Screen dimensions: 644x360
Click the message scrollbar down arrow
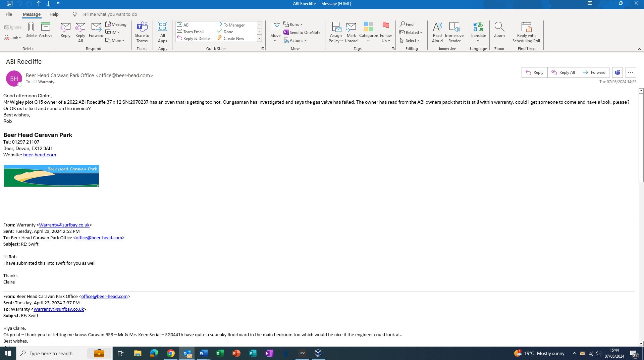tap(641, 344)
